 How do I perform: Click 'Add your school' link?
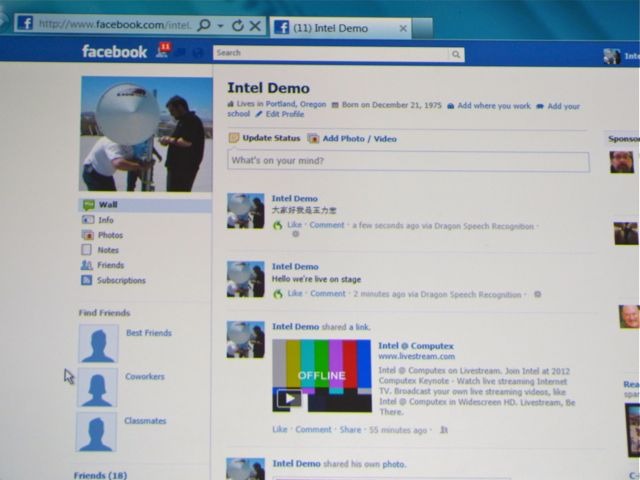(563, 106)
